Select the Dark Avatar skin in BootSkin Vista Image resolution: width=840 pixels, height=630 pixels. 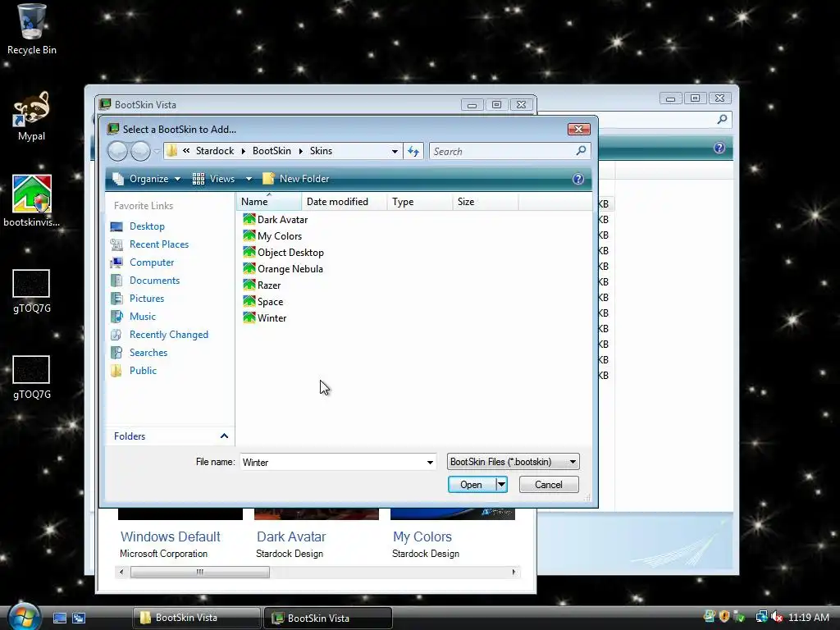click(x=291, y=536)
